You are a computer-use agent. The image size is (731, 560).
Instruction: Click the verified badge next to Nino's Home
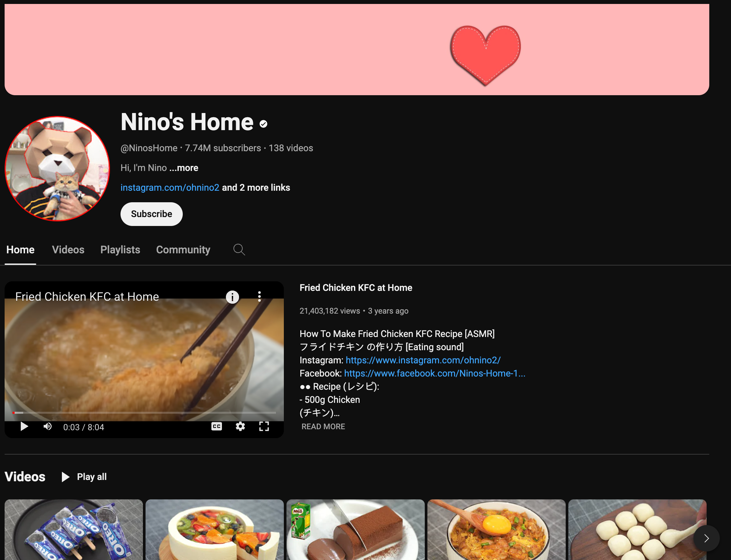(263, 124)
